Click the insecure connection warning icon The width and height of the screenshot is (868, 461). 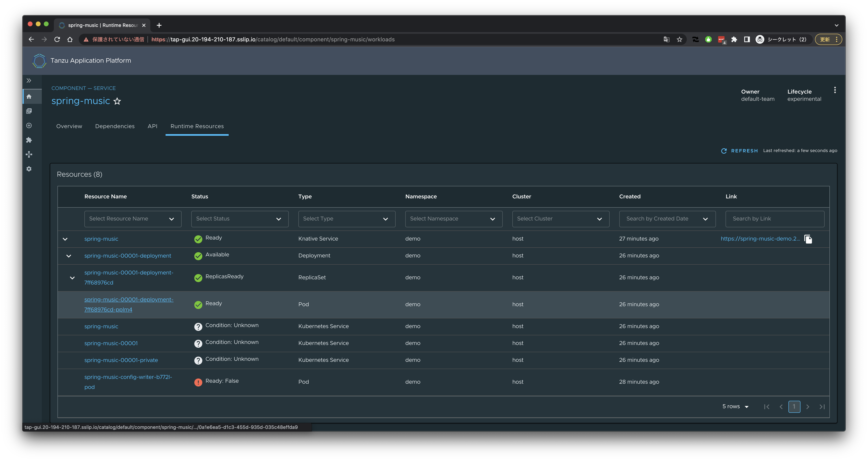point(86,39)
